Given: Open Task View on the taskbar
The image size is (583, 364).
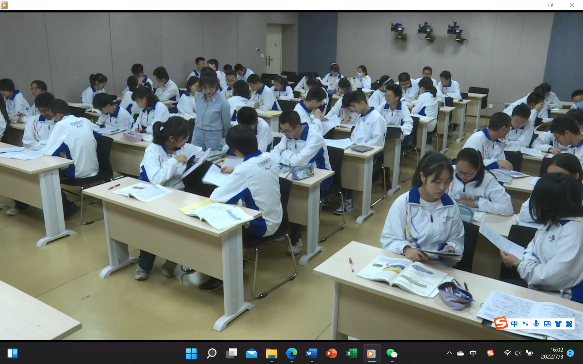Looking at the screenshot, I should pyautogui.click(x=231, y=353).
